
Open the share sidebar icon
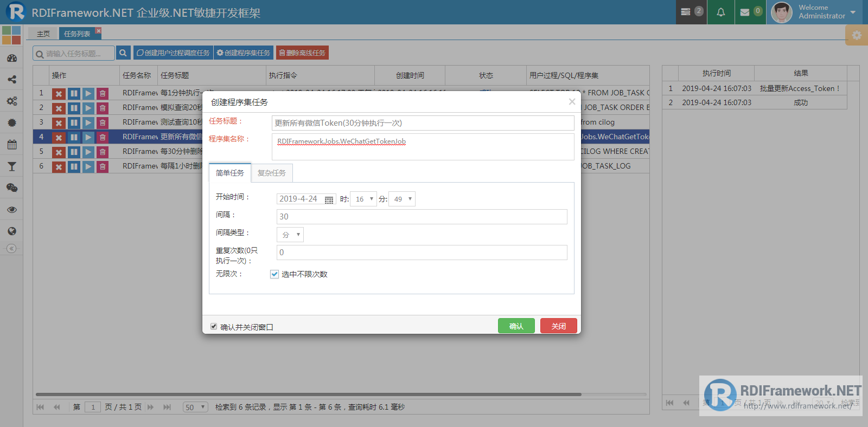(x=11, y=80)
